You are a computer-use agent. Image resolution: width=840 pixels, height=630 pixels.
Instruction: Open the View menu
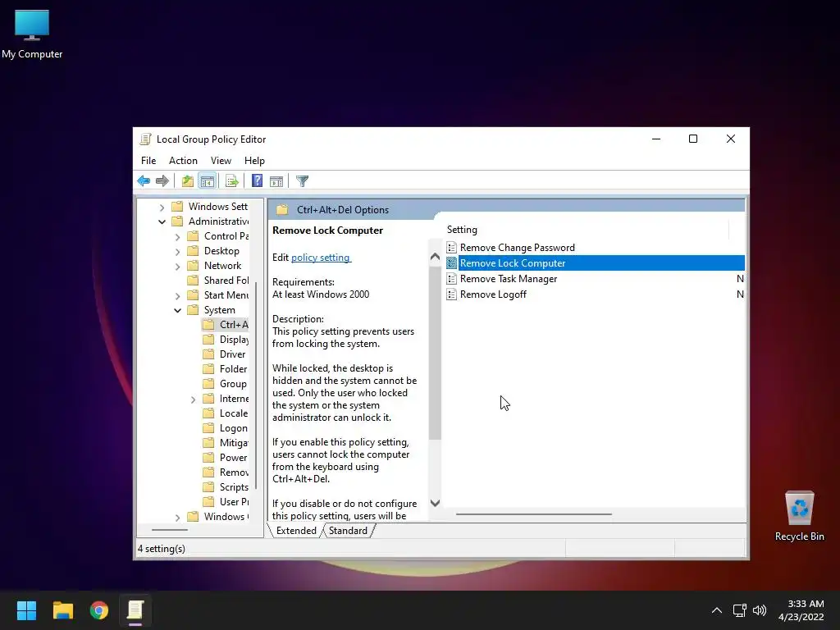tap(221, 161)
